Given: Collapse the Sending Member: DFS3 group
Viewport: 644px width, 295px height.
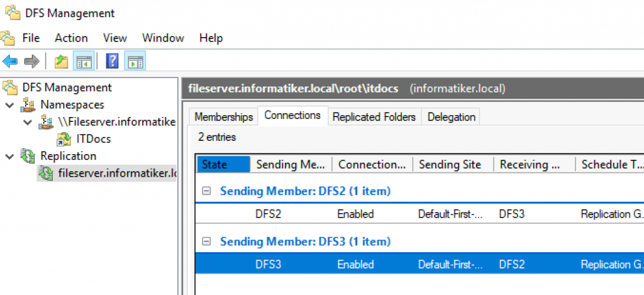Looking at the screenshot, I should point(206,242).
